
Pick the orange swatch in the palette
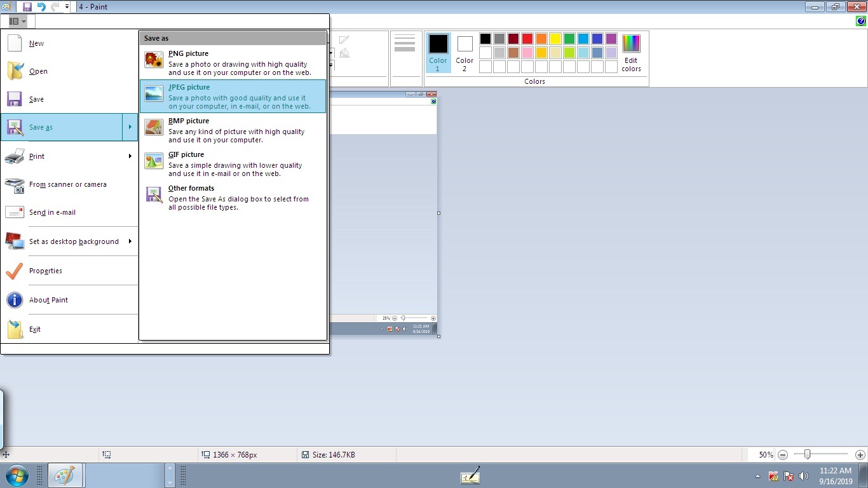[x=541, y=39]
